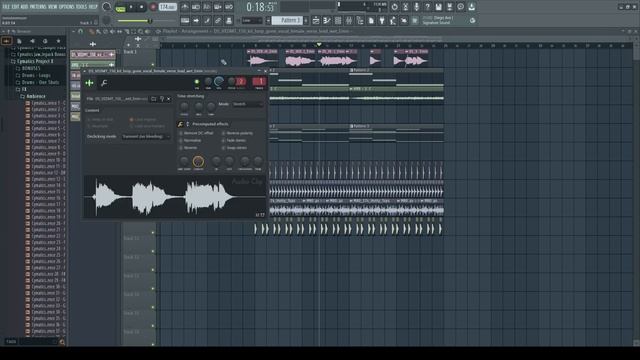Screen dimensions: 640x360
Task: Open the PATTERNS menu
Action: tap(38, 7)
